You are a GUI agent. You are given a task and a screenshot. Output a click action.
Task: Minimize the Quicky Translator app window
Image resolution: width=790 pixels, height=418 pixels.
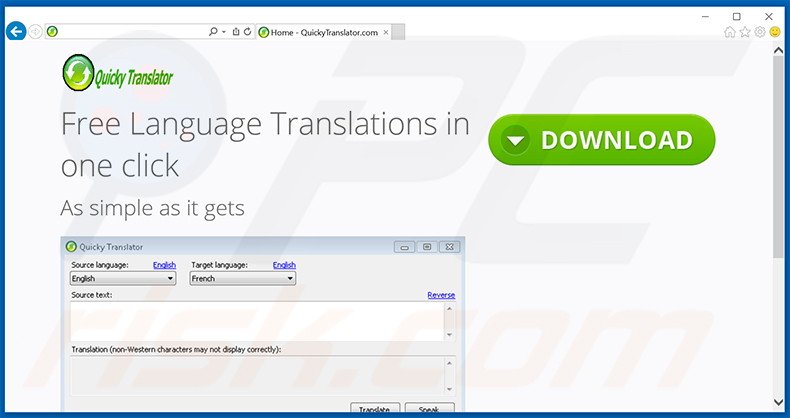click(404, 247)
